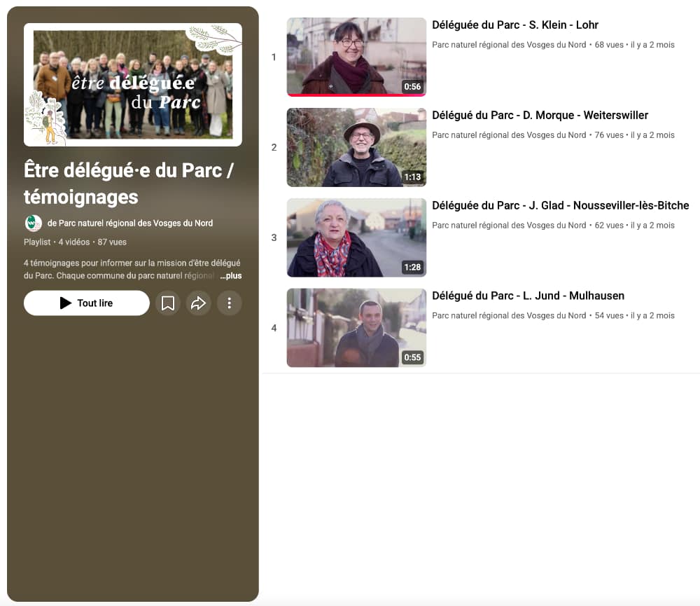Open the J. Glad - Nousseviller-lès-Bitche title
Image resolution: width=700 pixels, height=606 pixels.
560,206
